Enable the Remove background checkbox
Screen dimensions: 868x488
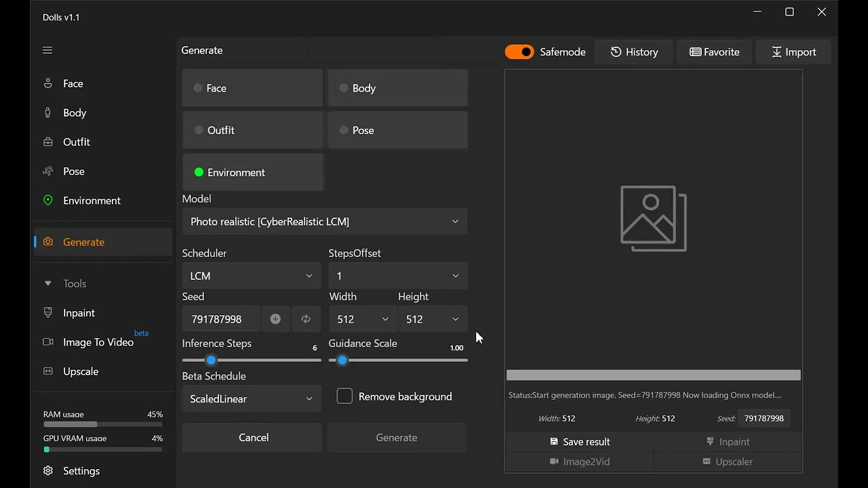pos(344,396)
